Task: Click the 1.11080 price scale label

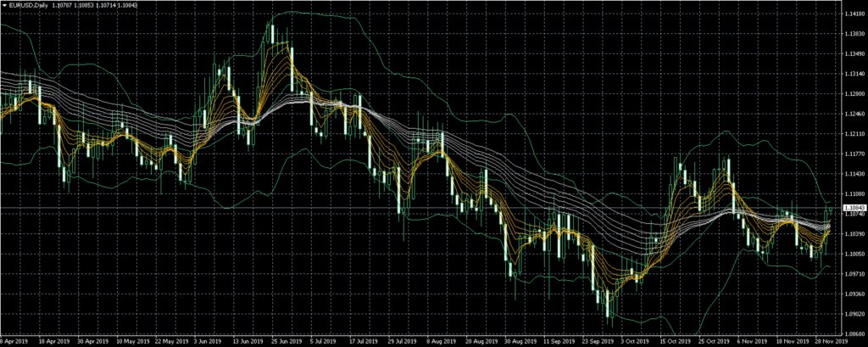Action: coord(855,194)
